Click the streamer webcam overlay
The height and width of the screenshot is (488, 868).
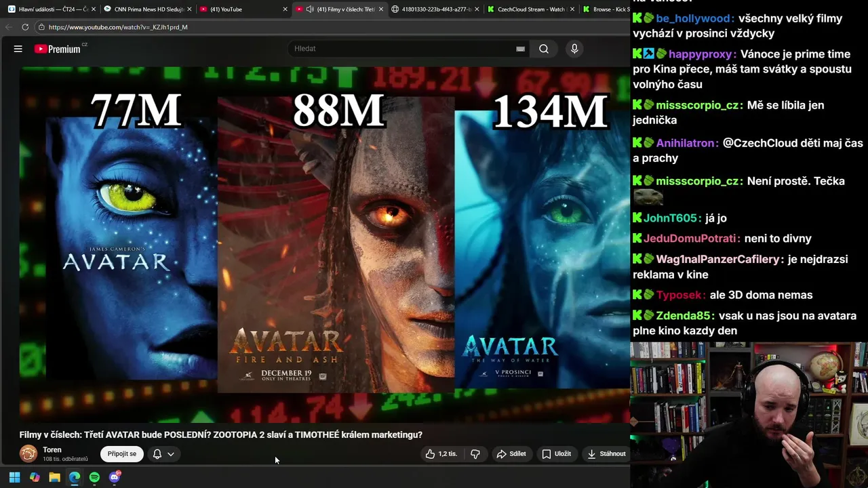click(749, 415)
